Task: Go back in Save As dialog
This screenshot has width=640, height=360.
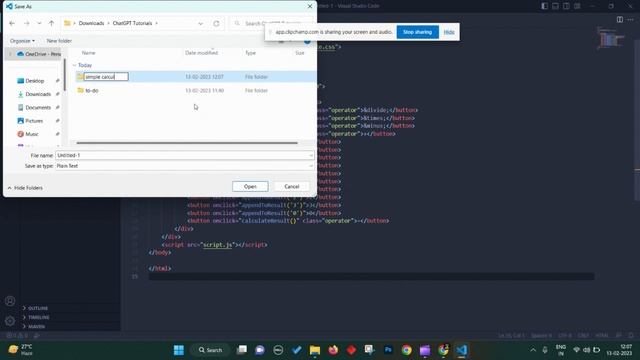Action: (12, 23)
